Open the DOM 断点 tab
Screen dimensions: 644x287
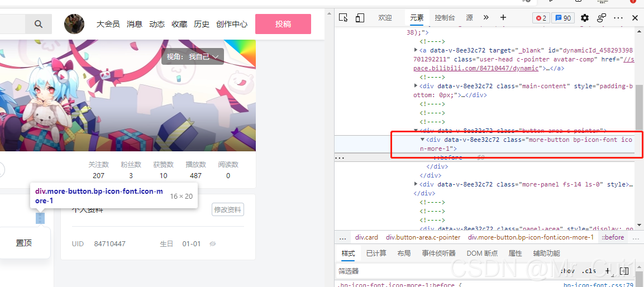point(482,253)
